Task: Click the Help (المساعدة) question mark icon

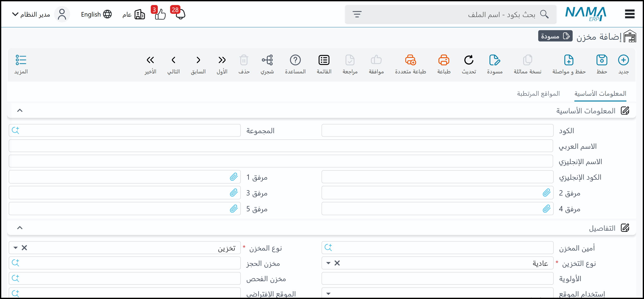Action: (x=295, y=60)
